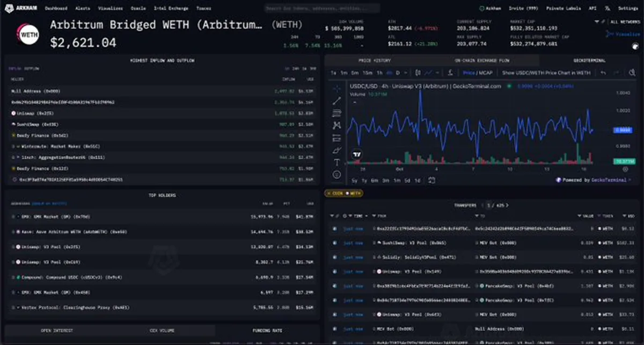Open the emoji/icons tool in chart sidebar
Screen dimensions: 644x345
click(336, 175)
